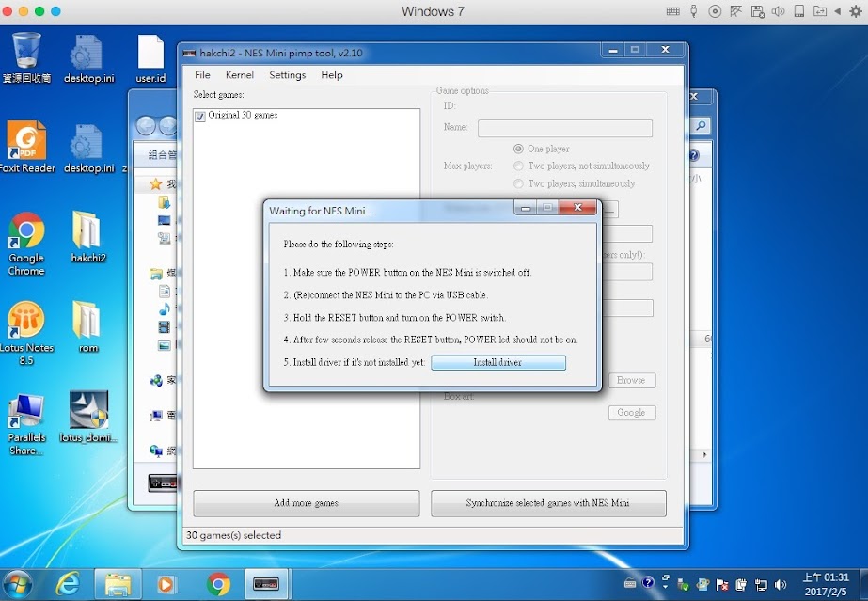Click the Browse button

(632, 380)
